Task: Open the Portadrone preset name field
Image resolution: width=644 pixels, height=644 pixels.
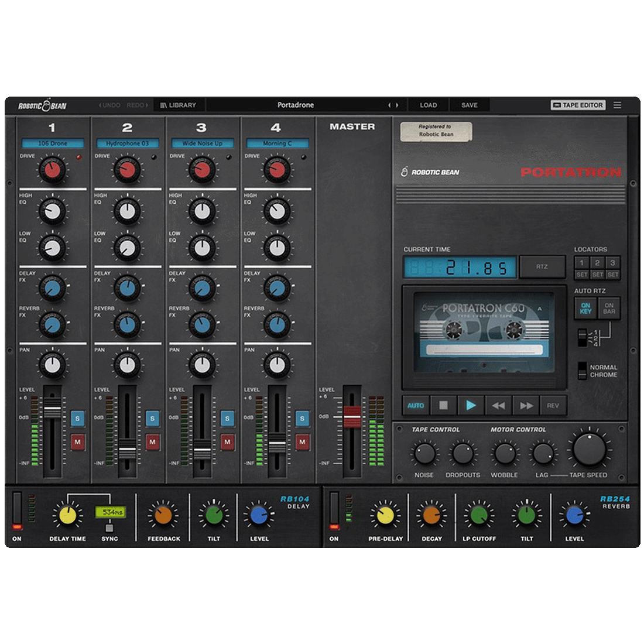Action: [x=296, y=105]
